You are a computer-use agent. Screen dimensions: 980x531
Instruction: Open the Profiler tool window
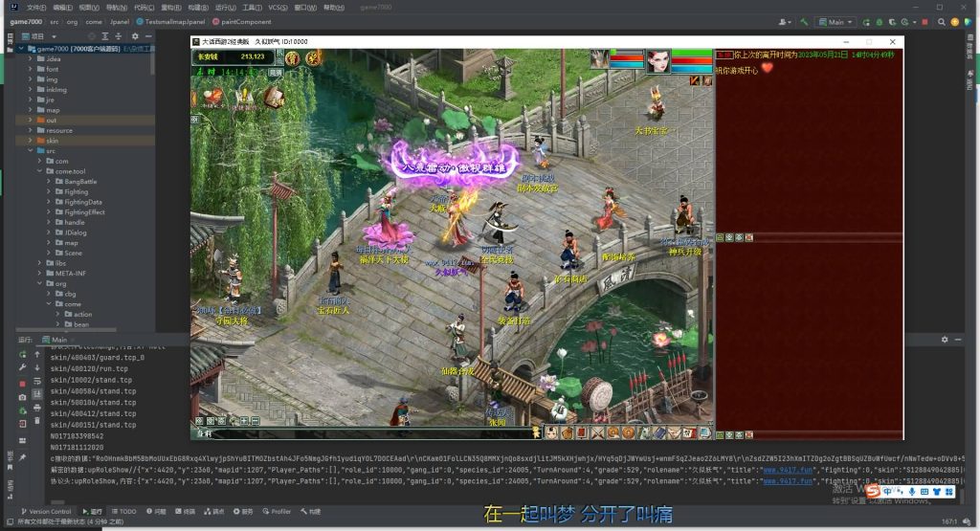[x=277, y=512]
